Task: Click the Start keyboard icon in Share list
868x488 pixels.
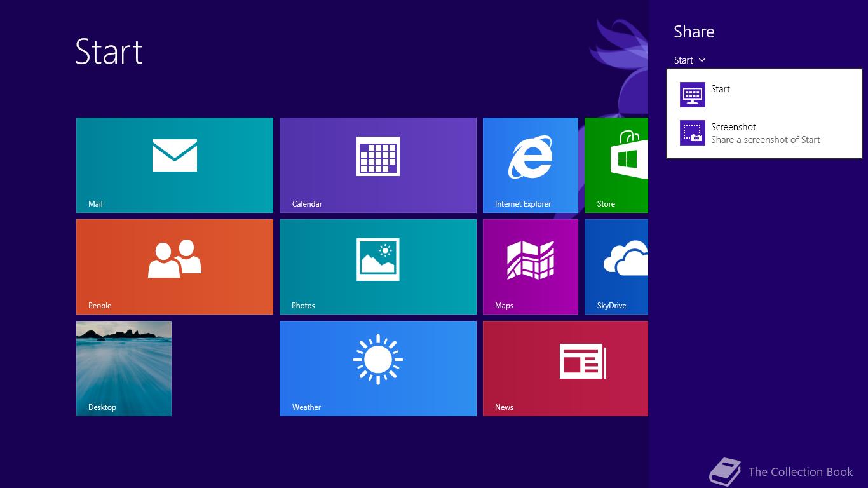Action: (x=693, y=95)
